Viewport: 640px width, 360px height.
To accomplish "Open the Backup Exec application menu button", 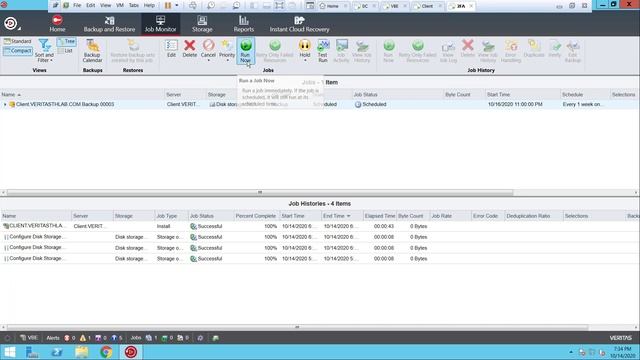I will point(11,24).
